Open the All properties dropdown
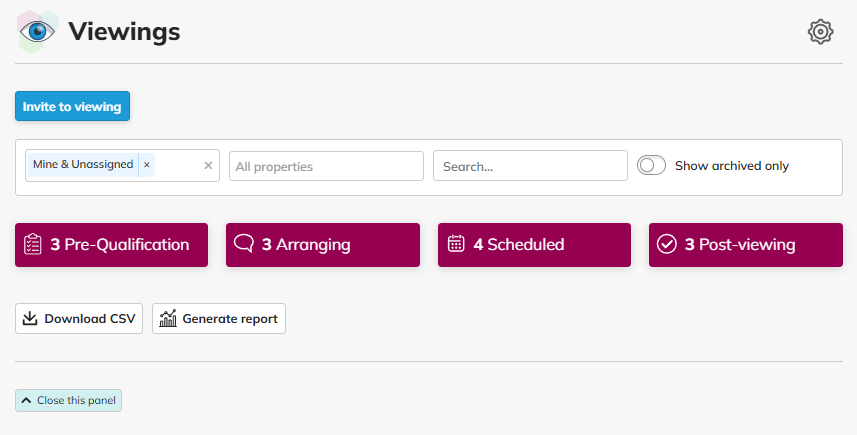The height and width of the screenshot is (435, 857). click(326, 166)
